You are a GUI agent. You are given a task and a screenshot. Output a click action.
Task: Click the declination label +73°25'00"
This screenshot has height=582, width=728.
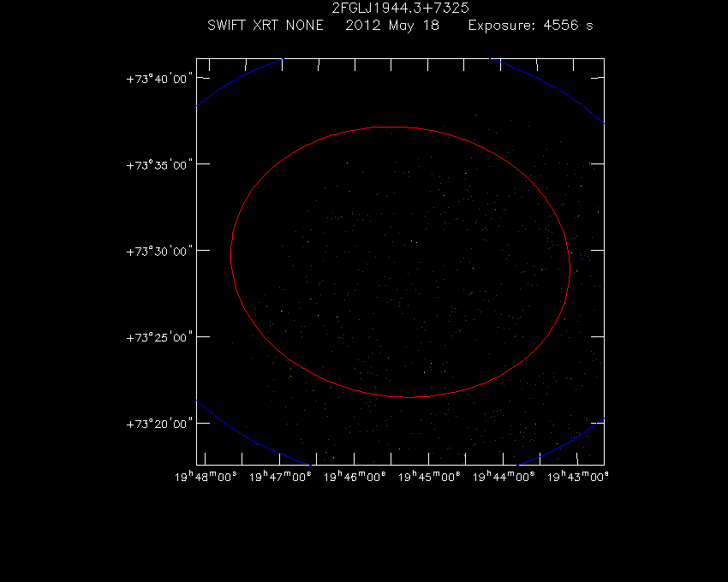159,337
